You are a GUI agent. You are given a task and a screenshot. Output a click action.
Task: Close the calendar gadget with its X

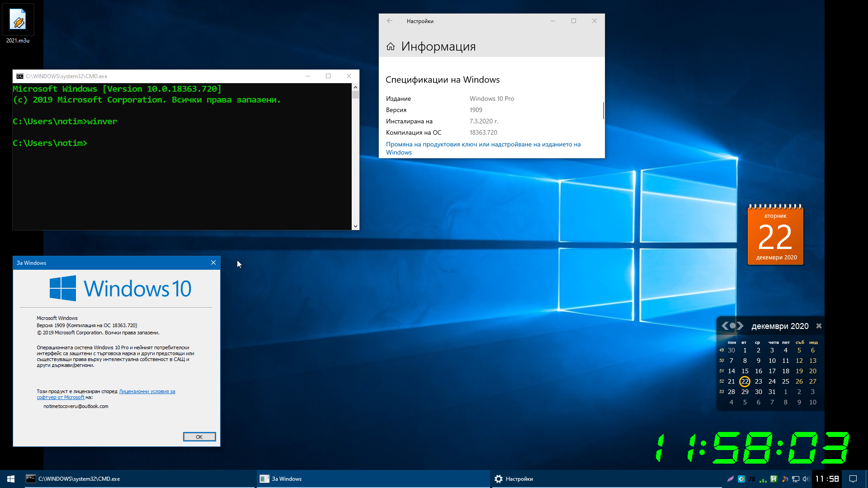point(819,326)
